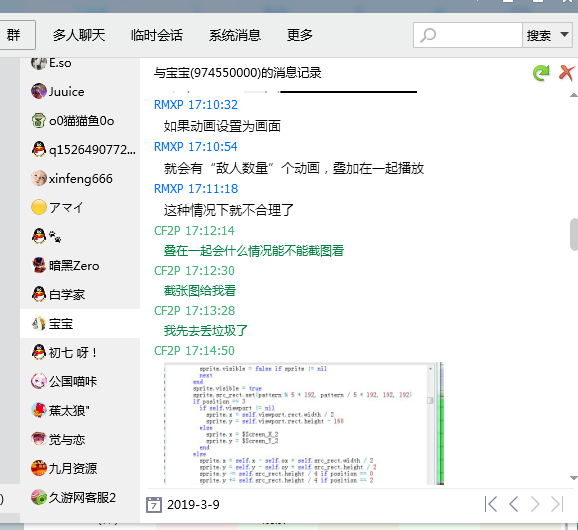The image size is (578, 530).
Task: Click the green refresh arrow icon
Action: point(541,73)
